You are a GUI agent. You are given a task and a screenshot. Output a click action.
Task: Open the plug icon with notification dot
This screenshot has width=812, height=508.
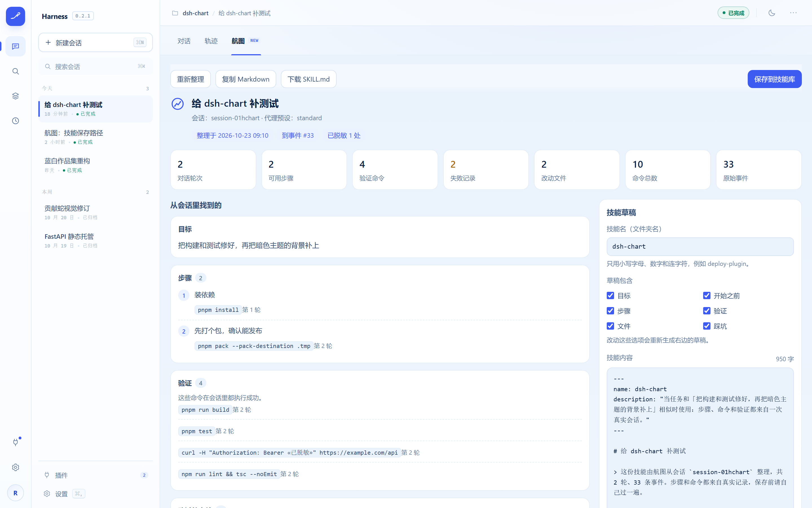coord(16,442)
